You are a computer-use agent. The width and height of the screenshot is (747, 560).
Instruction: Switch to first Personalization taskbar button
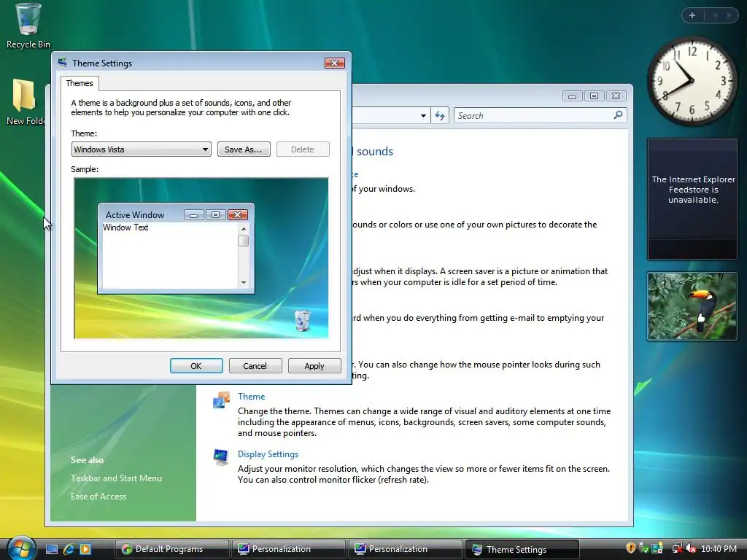point(288,549)
